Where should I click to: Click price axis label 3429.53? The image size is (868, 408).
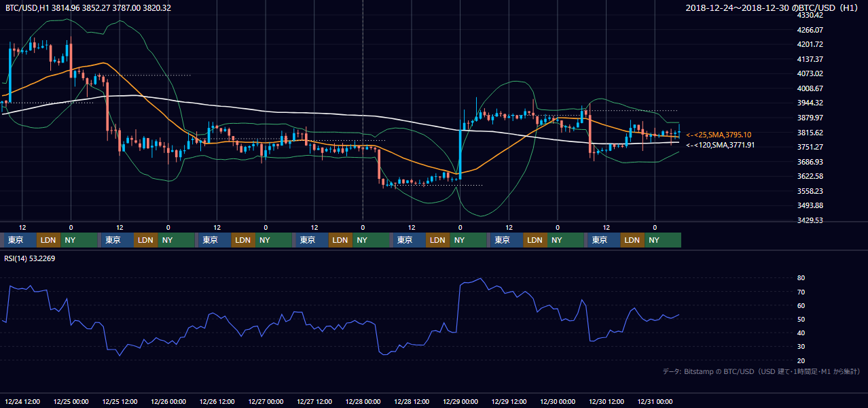[x=810, y=220]
